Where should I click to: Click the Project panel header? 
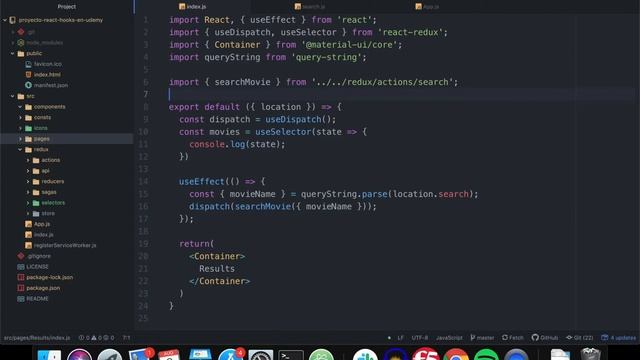(67, 7)
